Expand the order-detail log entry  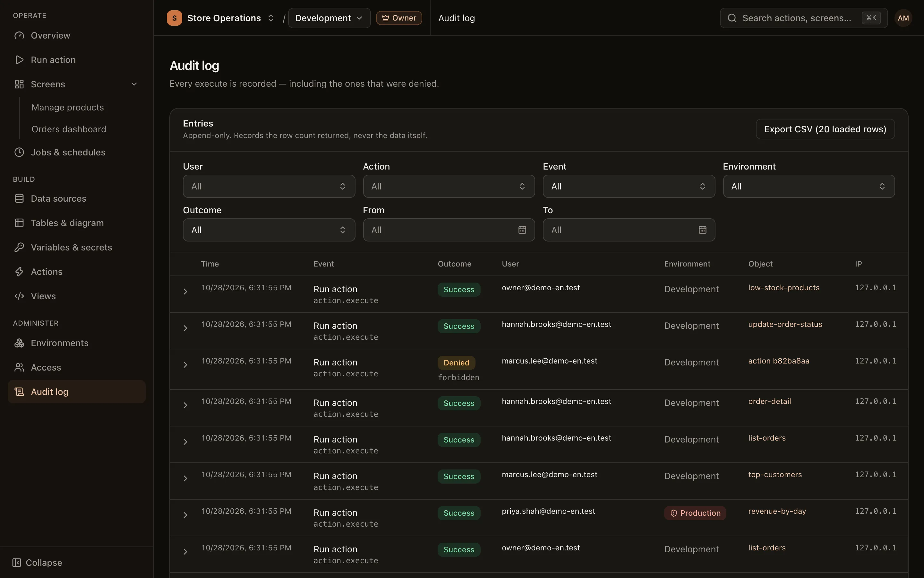185,405
